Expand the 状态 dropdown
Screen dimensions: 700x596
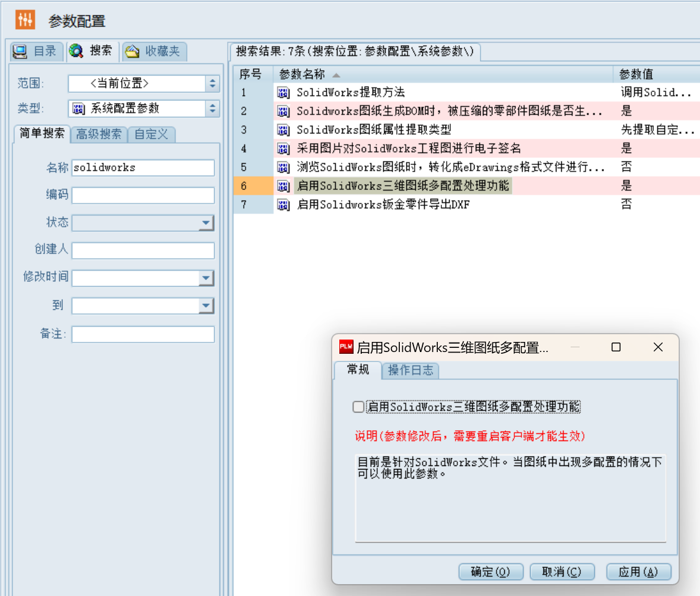pos(206,223)
